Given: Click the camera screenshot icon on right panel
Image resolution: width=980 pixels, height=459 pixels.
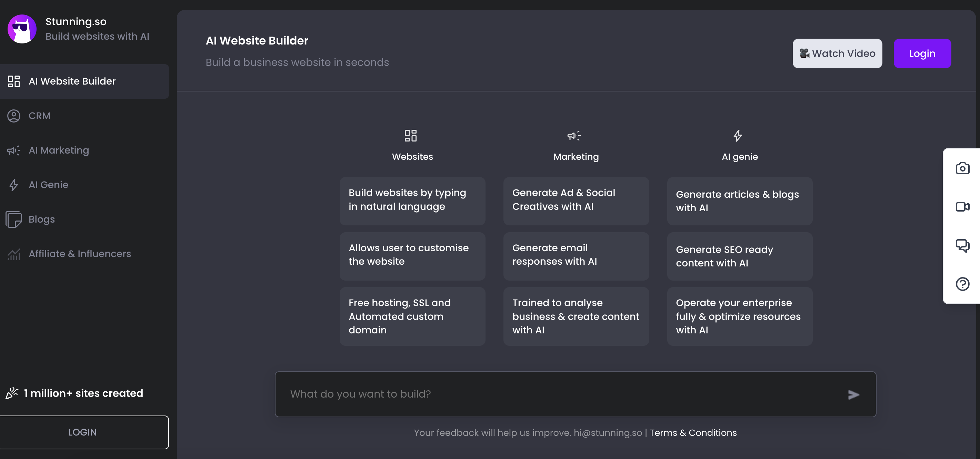Looking at the screenshot, I should [x=962, y=168].
